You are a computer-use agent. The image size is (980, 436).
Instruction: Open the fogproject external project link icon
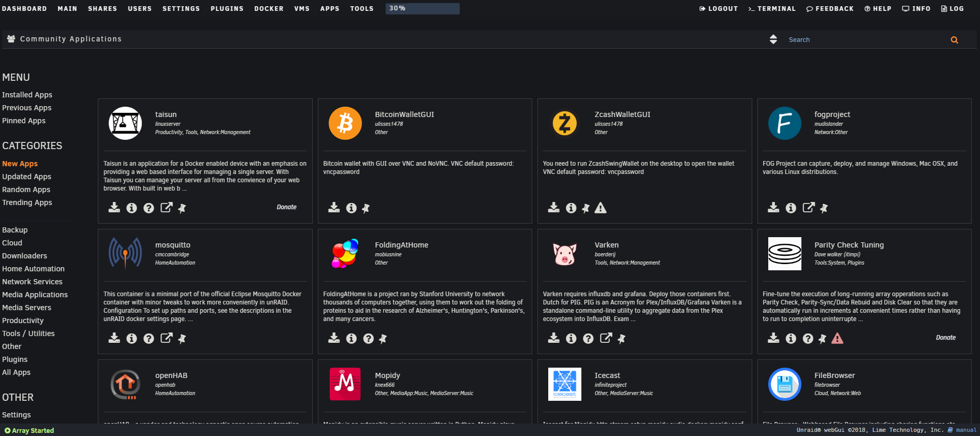pyautogui.click(x=809, y=208)
